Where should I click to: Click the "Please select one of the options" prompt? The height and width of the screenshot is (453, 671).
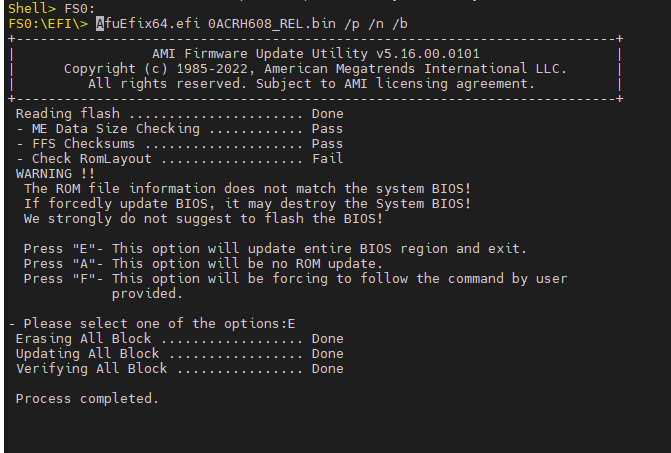pyautogui.click(x=158, y=323)
